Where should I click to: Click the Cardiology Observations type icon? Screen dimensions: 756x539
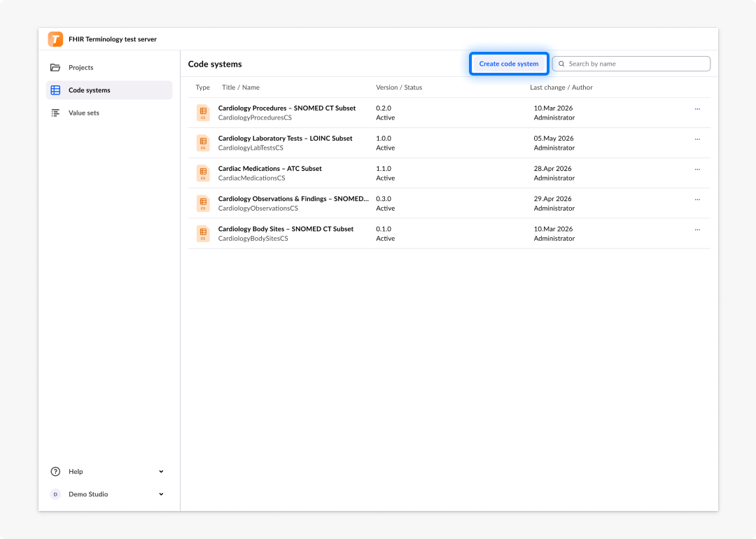coord(203,204)
